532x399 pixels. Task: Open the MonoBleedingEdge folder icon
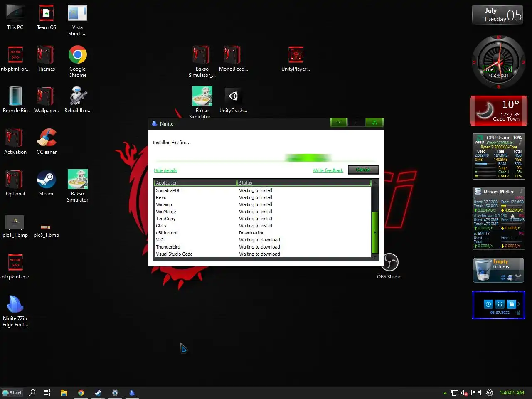tap(233, 59)
